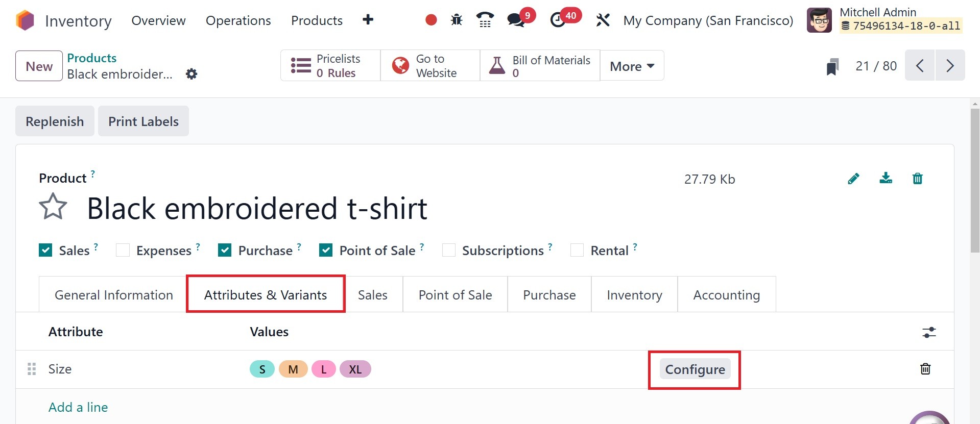Open the company switcher dropdown
Viewport: 980px width, 424px height.
[708, 21]
